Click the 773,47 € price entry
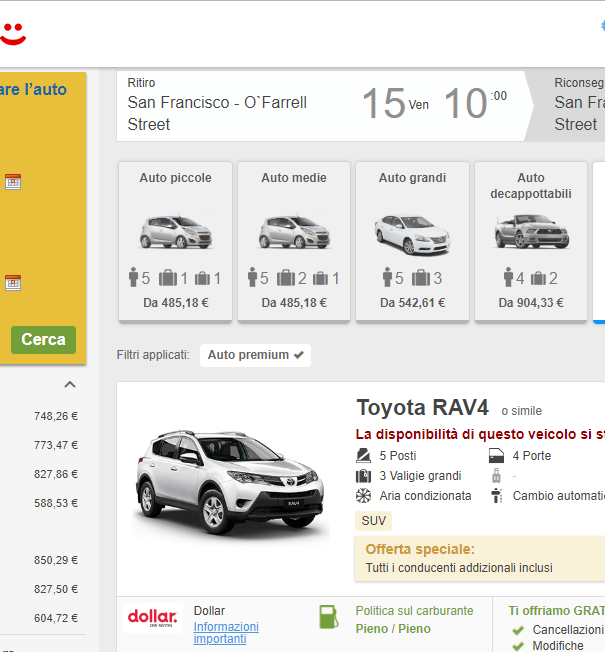Screen dimensions: 605x652 tap(56, 445)
